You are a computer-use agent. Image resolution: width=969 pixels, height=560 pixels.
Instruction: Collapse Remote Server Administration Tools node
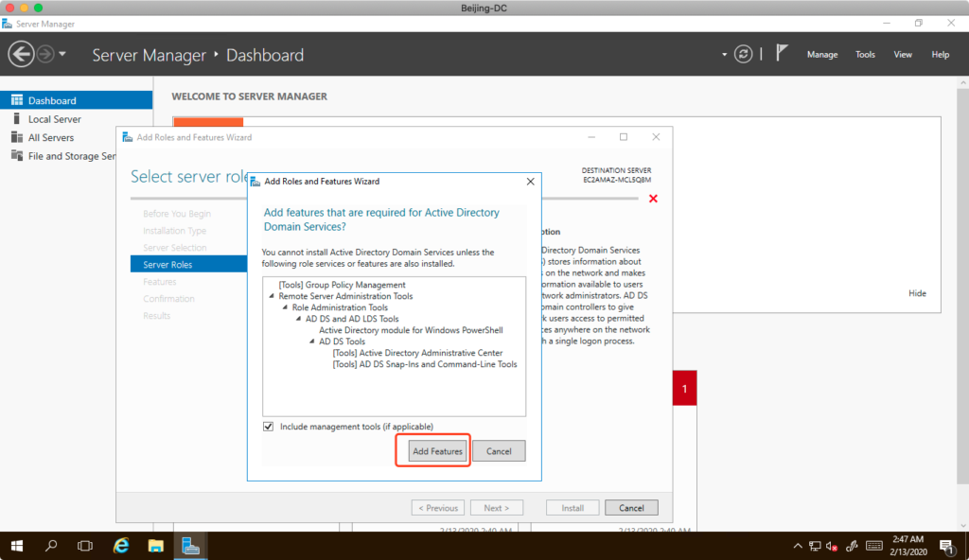pos(272,296)
